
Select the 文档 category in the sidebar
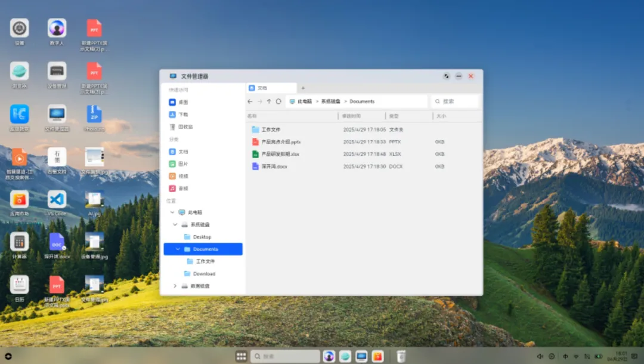pos(179,152)
